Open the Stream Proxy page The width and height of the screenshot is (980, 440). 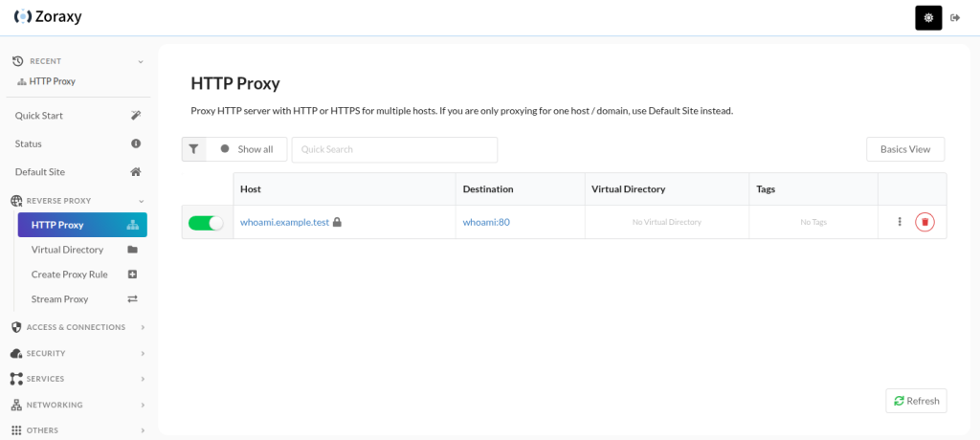coord(82,298)
